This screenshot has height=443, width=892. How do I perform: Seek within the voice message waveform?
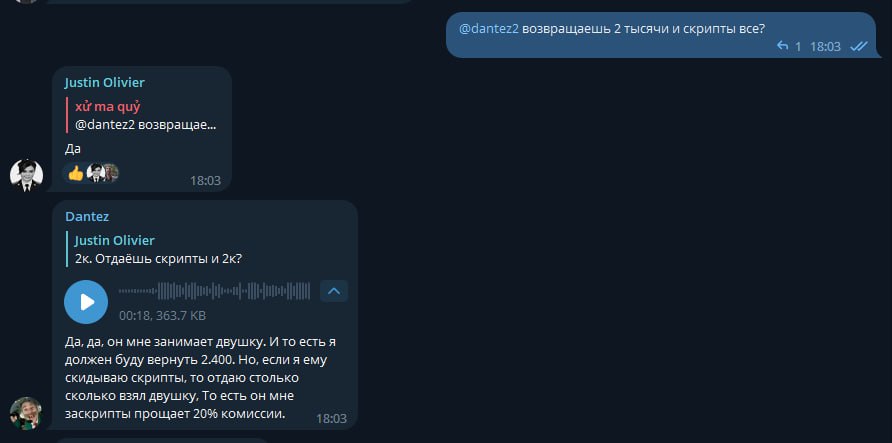(214, 291)
